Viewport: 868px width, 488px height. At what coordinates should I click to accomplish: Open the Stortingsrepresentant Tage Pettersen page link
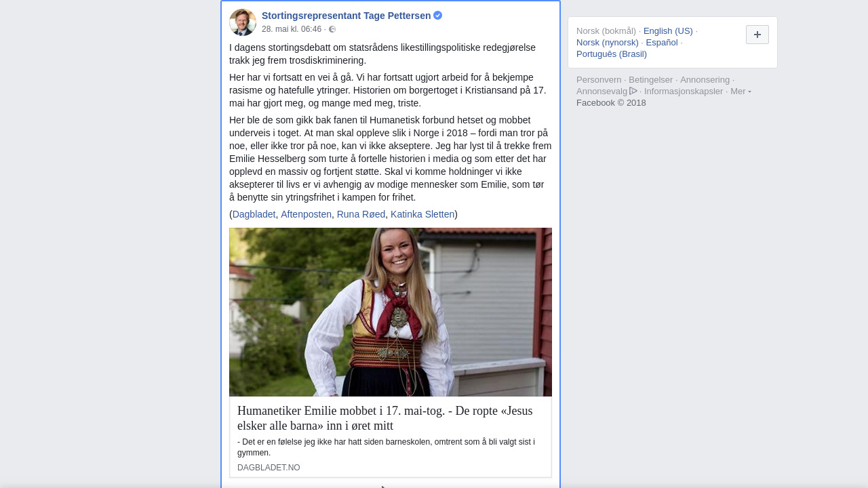[x=347, y=16]
